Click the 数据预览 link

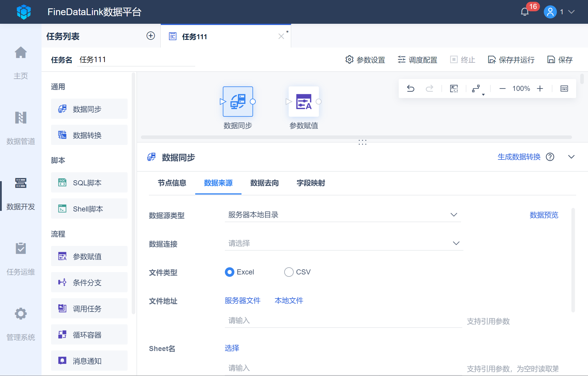click(x=544, y=215)
